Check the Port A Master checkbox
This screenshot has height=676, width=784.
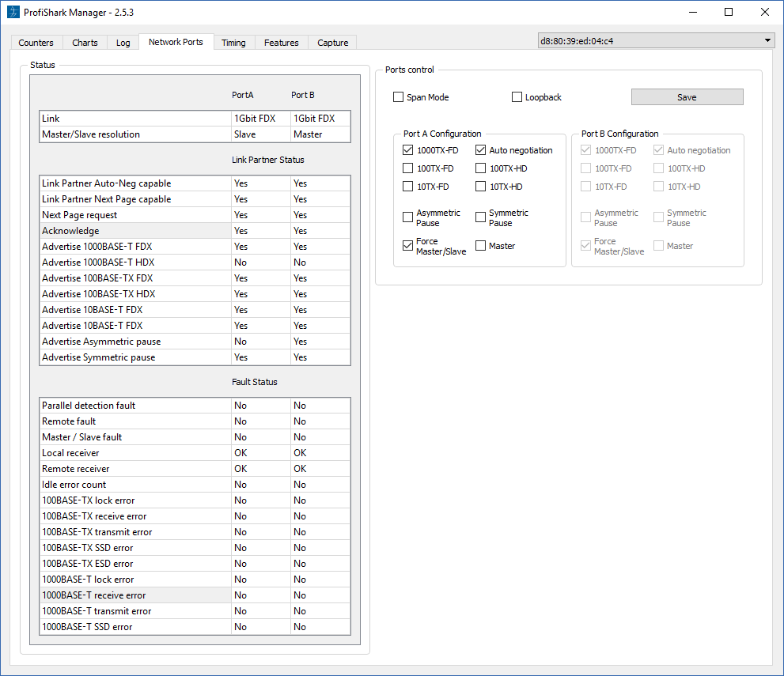[x=481, y=246]
